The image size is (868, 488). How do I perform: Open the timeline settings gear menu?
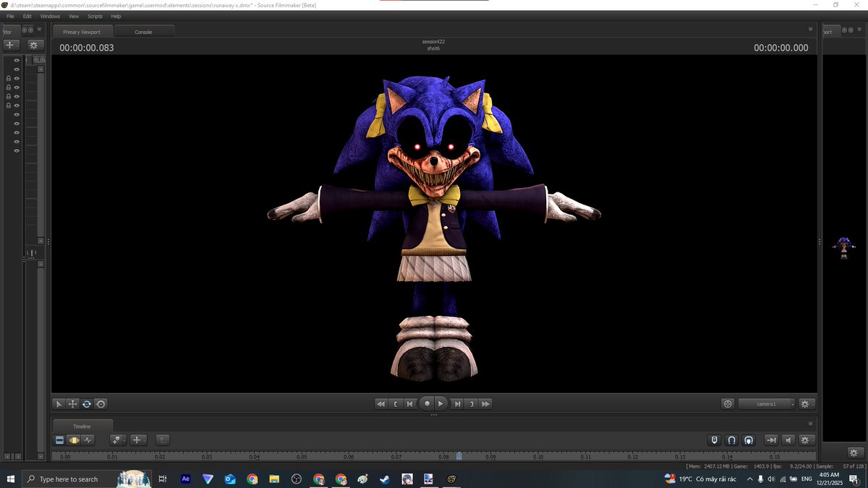coord(807,440)
